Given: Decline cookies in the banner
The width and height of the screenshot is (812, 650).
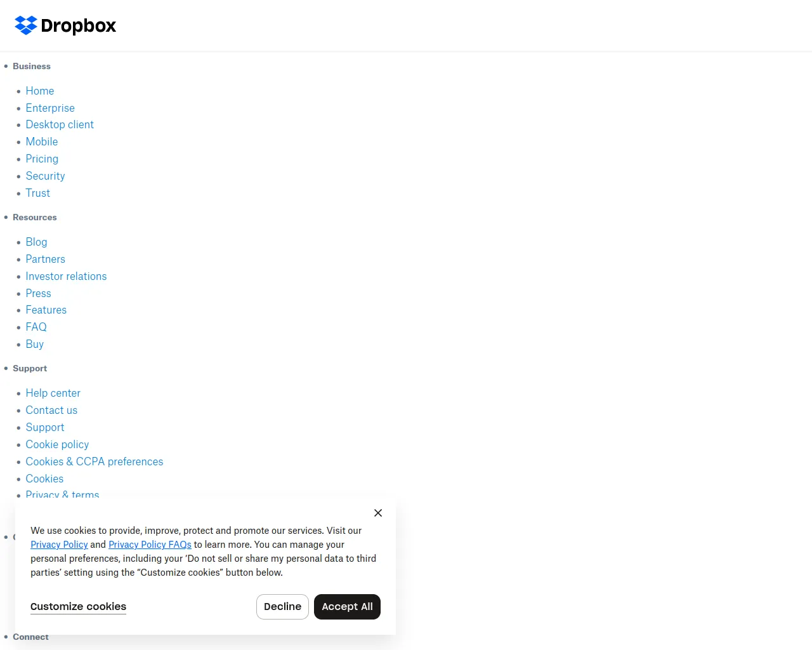Looking at the screenshot, I should point(282,607).
